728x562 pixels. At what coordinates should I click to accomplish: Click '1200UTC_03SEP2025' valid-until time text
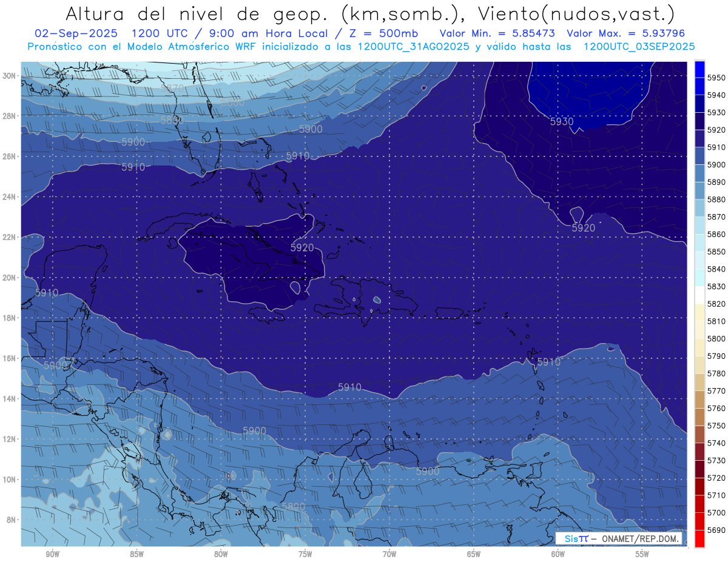639,46
